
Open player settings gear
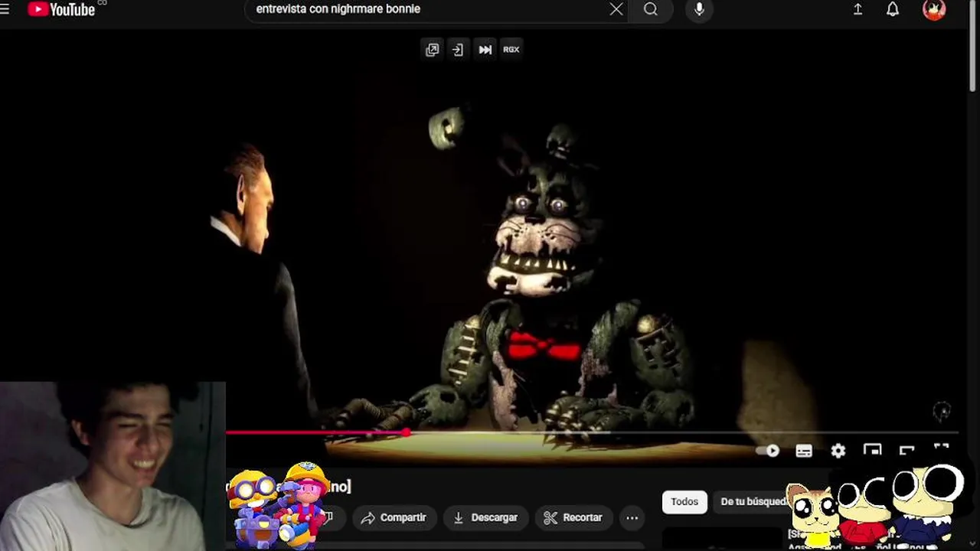click(x=838, y=451)
